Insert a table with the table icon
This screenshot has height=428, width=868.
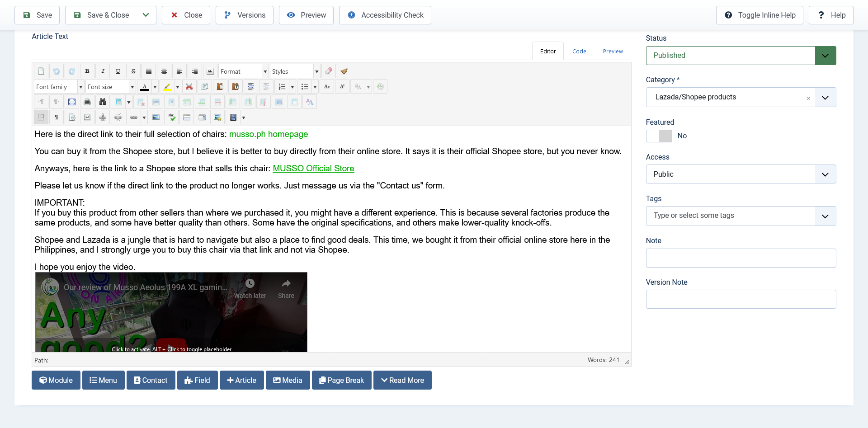pyautogui.click(x=118, y=102)
